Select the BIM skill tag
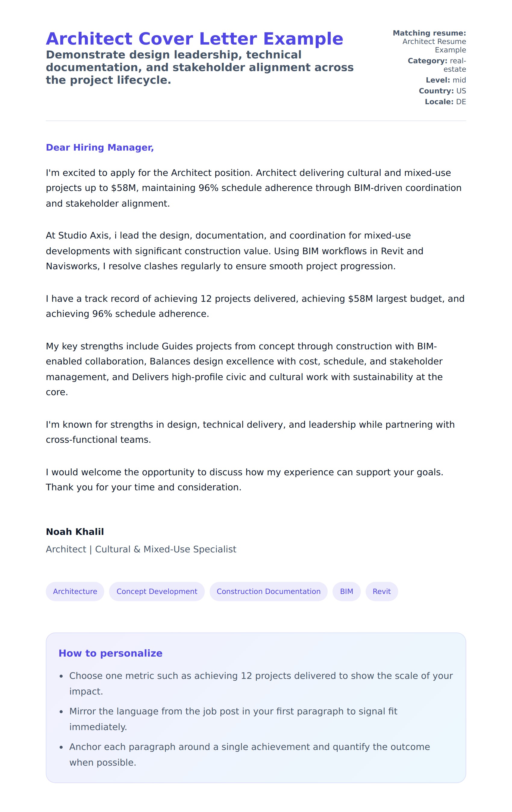Image resolution: width=512 pixels, height=812 pixels. coord(346,591)
